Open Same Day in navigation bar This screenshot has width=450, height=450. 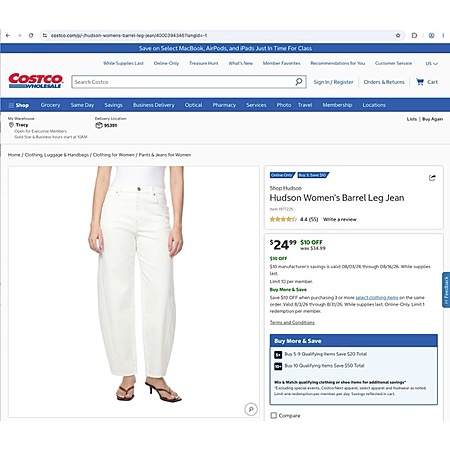click(82, 105)
